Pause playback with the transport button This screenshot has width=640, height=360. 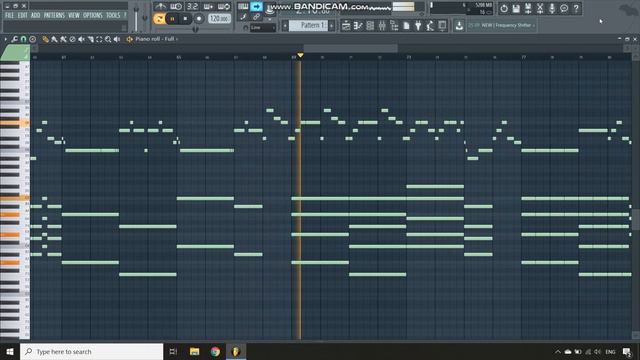pos(172,19)
